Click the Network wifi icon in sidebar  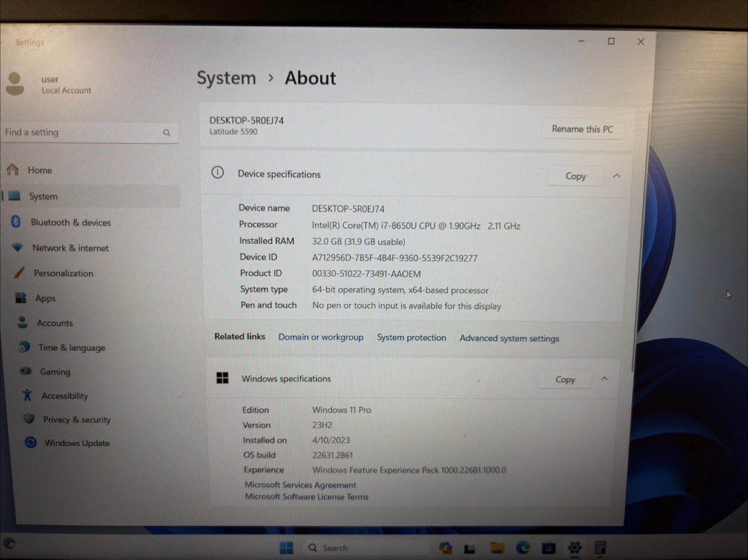pyautogui.click(x=17, y=247)
